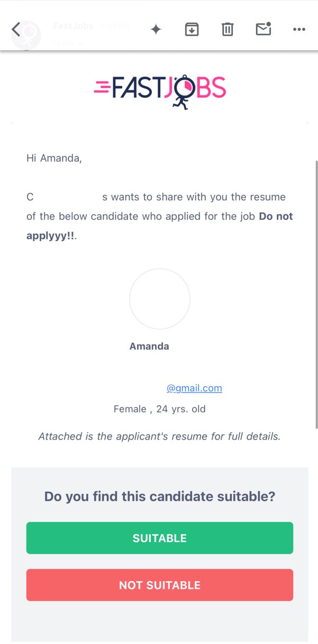This screenshot has height=644, width=318.
Task: Tap the candidate name Amanda below photo
Action: pos(149,347)
